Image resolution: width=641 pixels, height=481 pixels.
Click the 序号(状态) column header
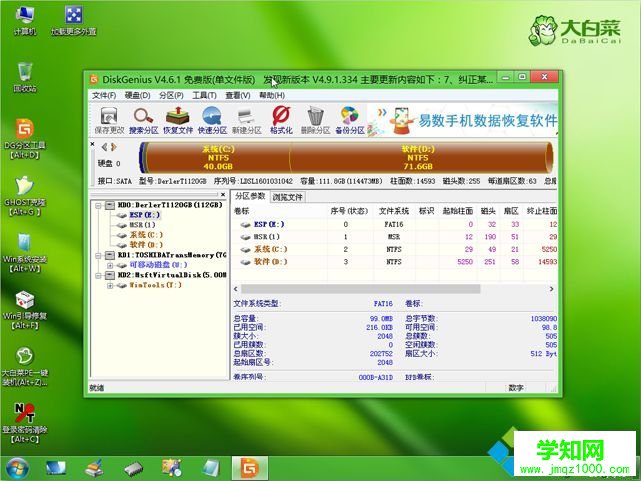[x=349, y=211]
